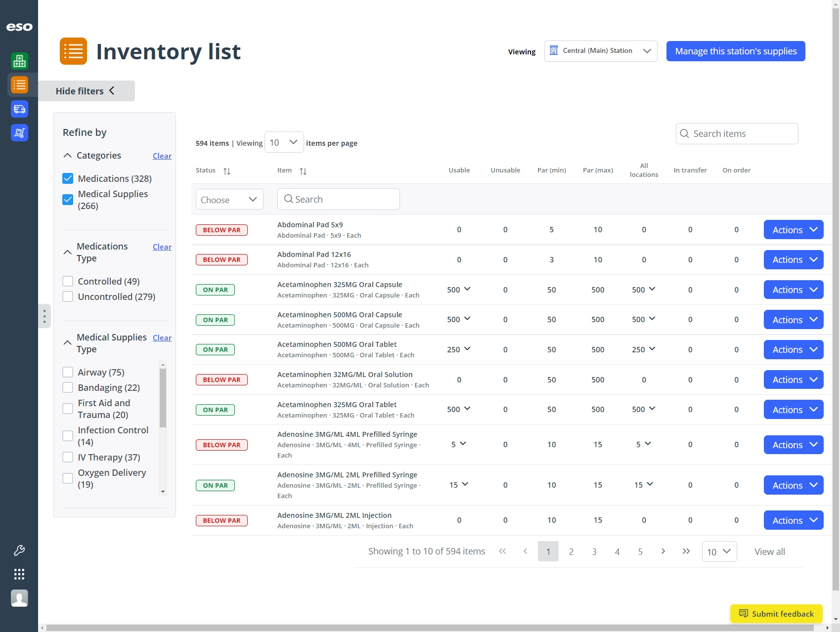The image size is (840, 632).
Task: Open the items per page dropdown
Action: [284, 142]
